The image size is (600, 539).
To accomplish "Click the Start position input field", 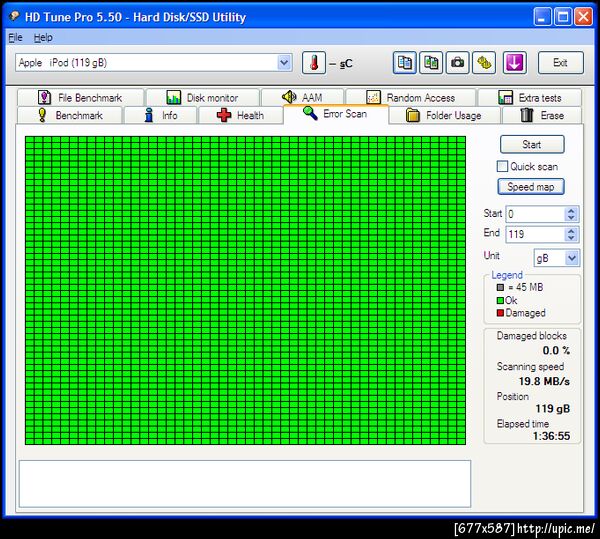I will click(x=535, y=214).
